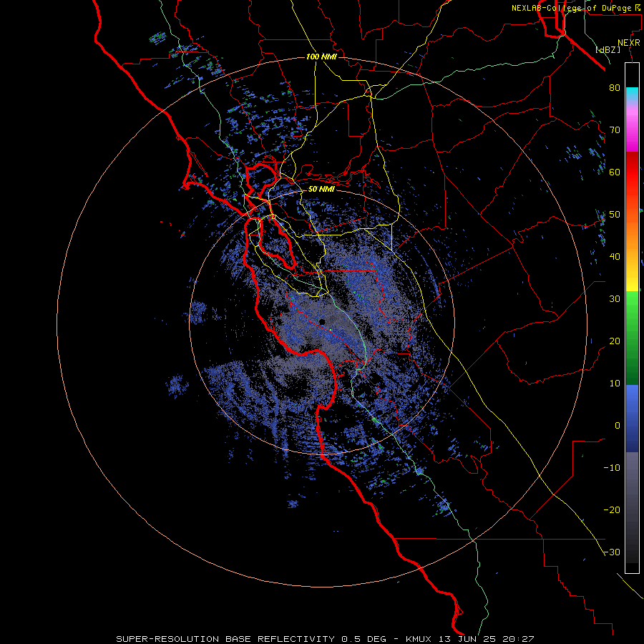Screen dimensions: 644x644
Task: Click the -20 value on the dBZ scale
Action: tap(612, 510)
